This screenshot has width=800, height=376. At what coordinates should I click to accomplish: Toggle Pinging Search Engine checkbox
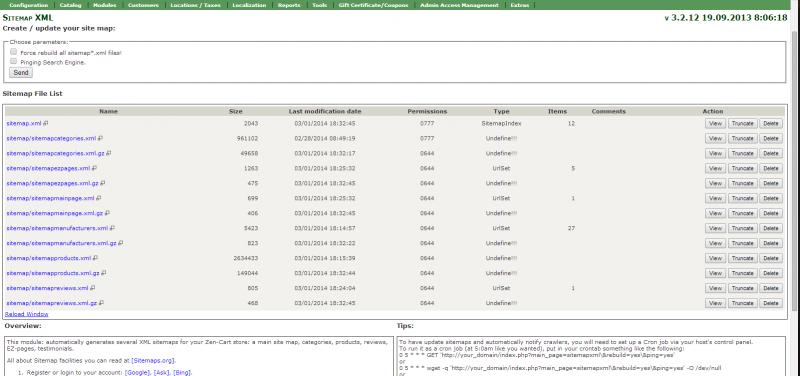[x=14, y=61]
